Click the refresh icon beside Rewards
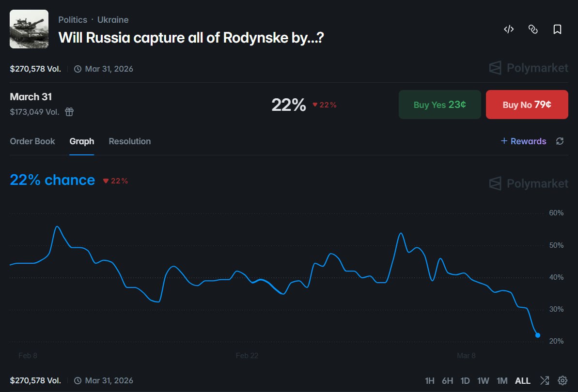Screen dimensions: 578x392 point(560,141)
